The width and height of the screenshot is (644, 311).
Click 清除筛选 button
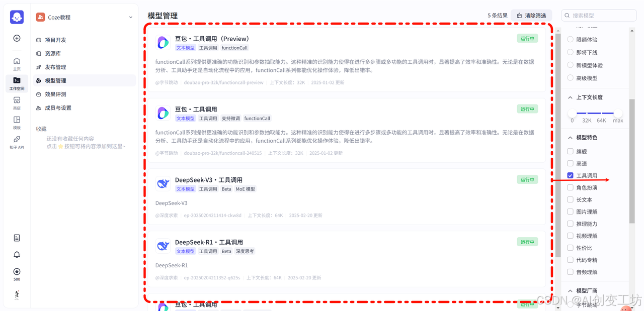pos(531,16)
